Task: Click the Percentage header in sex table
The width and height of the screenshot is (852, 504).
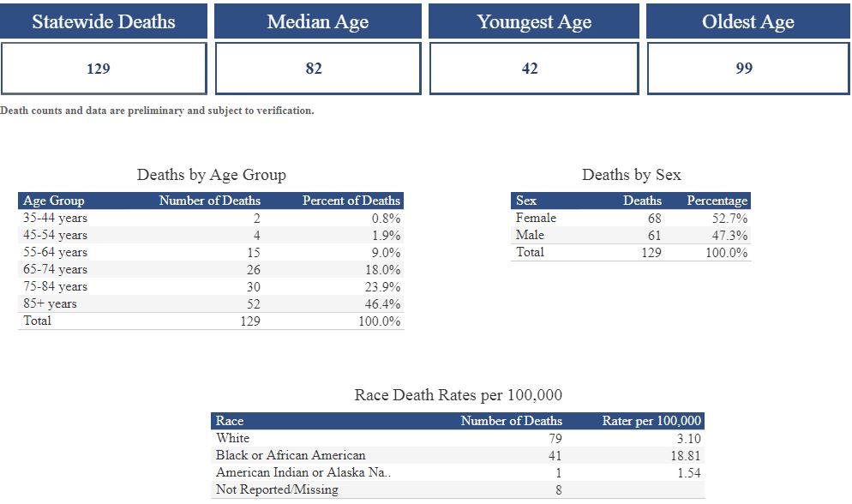Action: tap(717, 201)
